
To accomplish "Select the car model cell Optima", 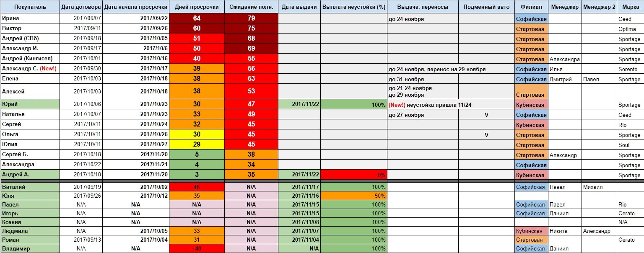I will coord(631,28).
